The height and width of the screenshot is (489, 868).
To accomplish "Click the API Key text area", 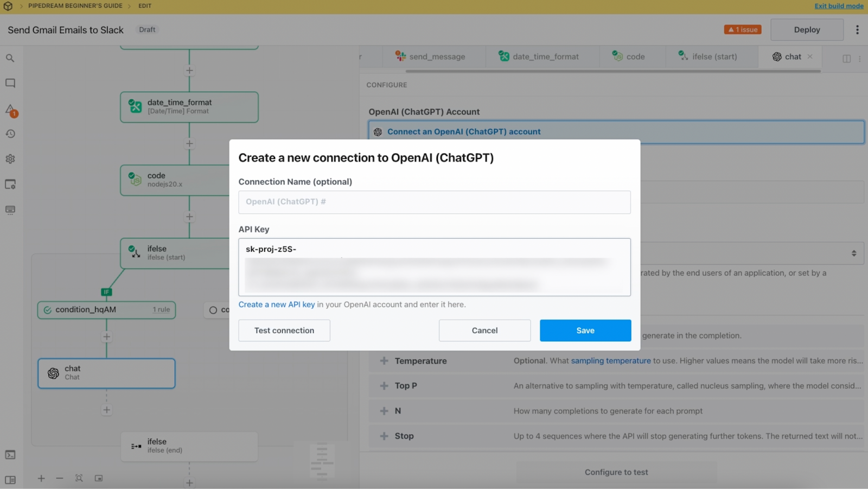I will 435,267.
